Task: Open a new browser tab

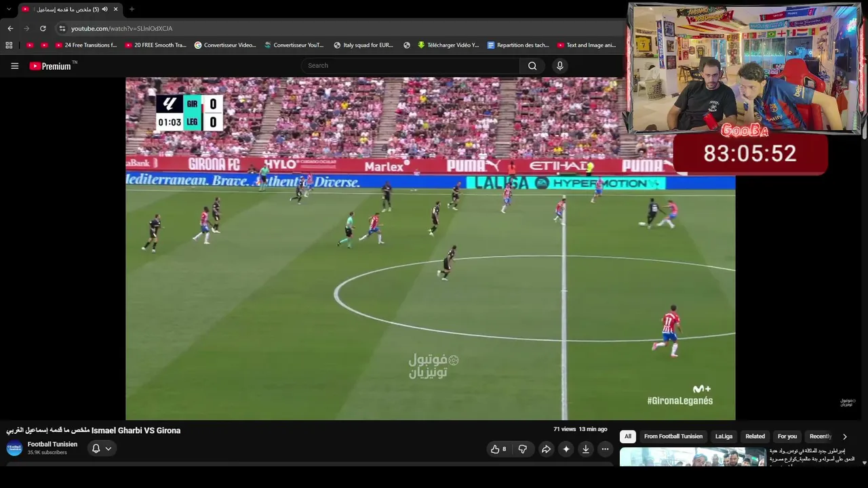Action: click(132, 9)
